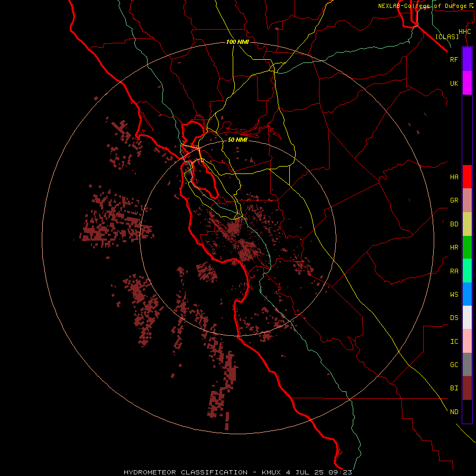The width and height of the screenshot is (476, 476).
Task: Click the ND legend label
Action: point(454,412)
